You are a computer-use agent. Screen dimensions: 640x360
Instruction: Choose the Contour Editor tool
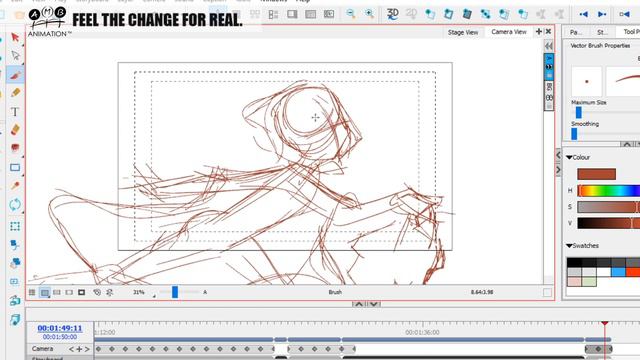16,56
